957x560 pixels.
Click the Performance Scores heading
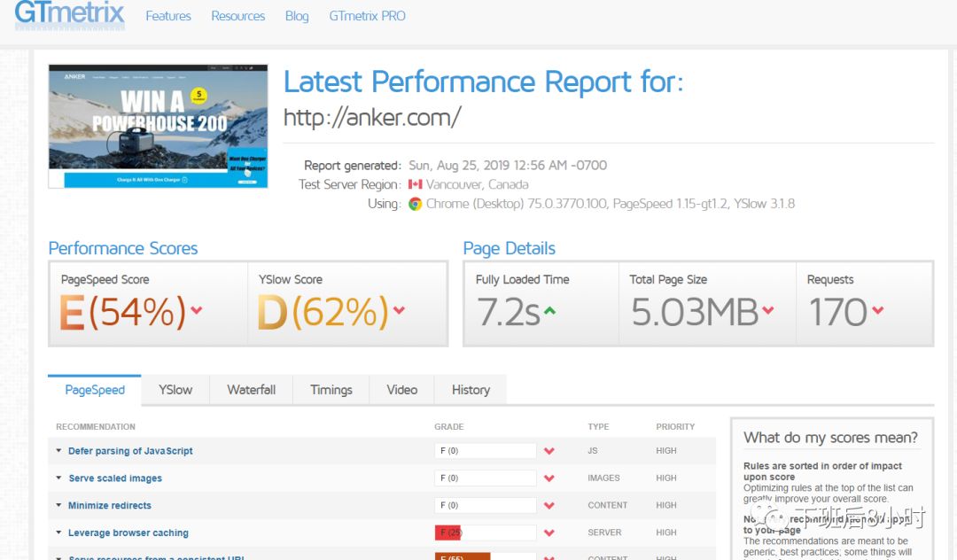pyautogui.click(x=122, y=248)
